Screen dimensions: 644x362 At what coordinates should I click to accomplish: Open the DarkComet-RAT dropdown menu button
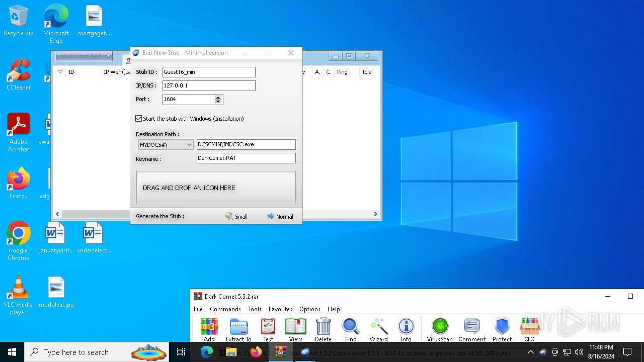(x=84, y=56)
